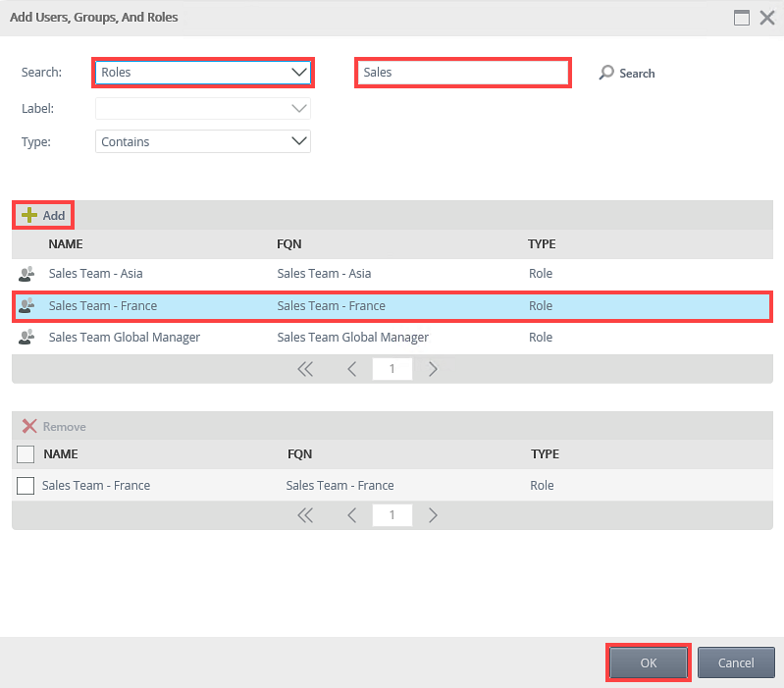This screenshot has width=784, height=688.
Task: Tick checkbox for selected Sales Team - France
Action: [x=26, y=485]
